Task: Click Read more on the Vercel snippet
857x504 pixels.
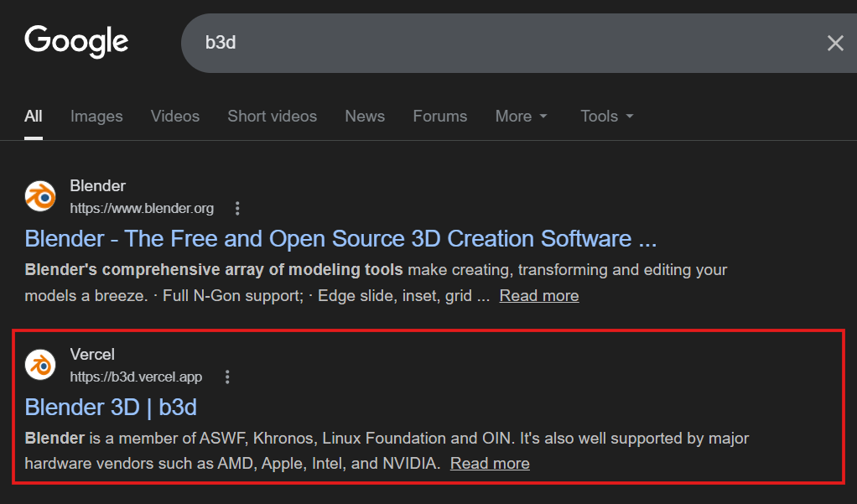Action: click(x=490, y=464)
